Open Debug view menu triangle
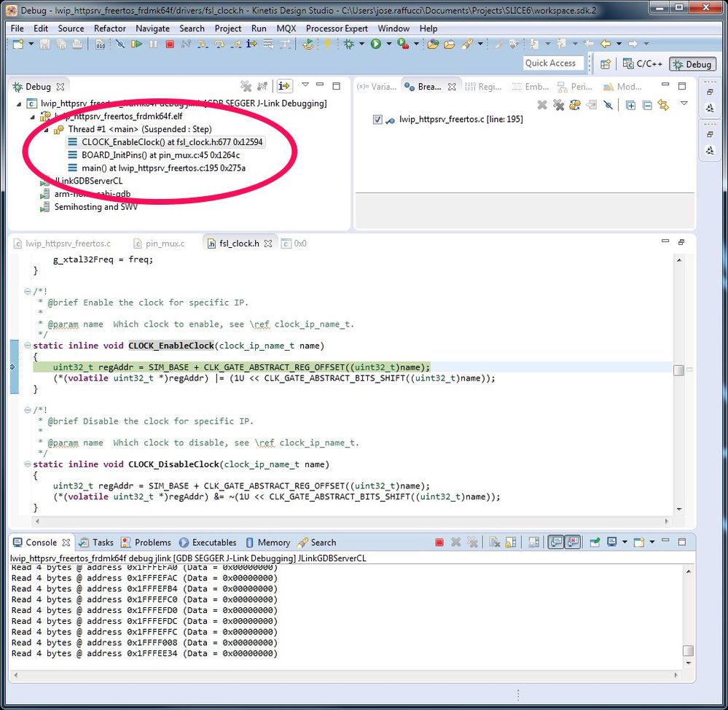Viewport: 728px width, 710px height. [x=305, y=85]
